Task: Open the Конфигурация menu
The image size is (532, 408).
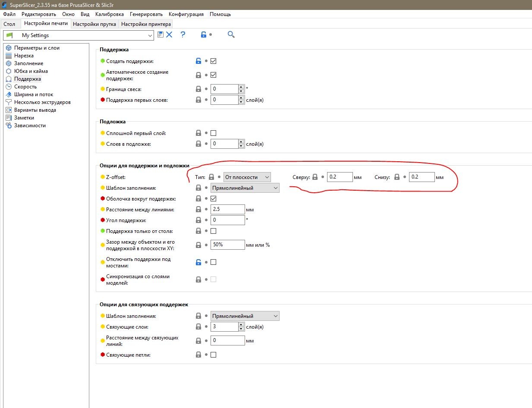Action: pos(186,14)
